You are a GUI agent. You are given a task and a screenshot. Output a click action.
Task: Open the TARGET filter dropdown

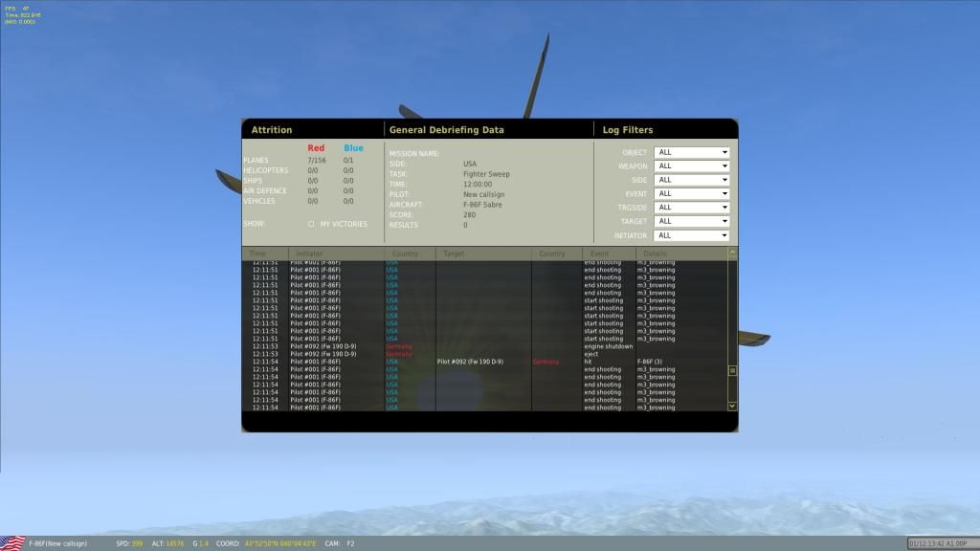pos(691,221)
